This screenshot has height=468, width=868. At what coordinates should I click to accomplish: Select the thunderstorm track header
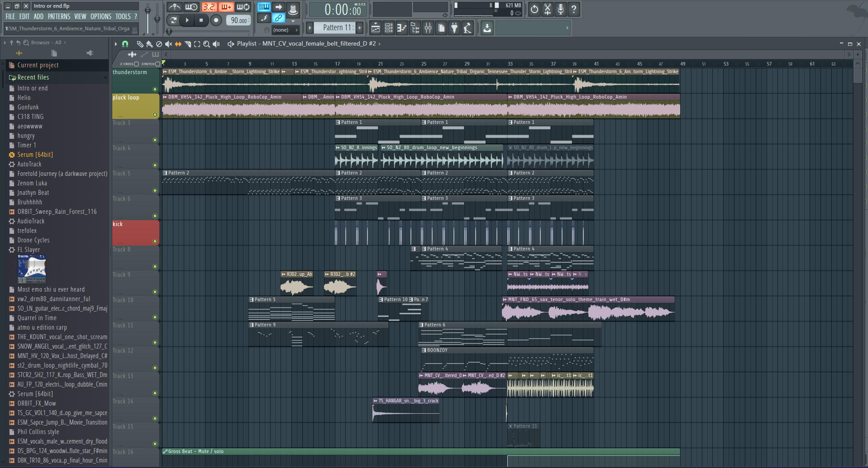point(136,80)
